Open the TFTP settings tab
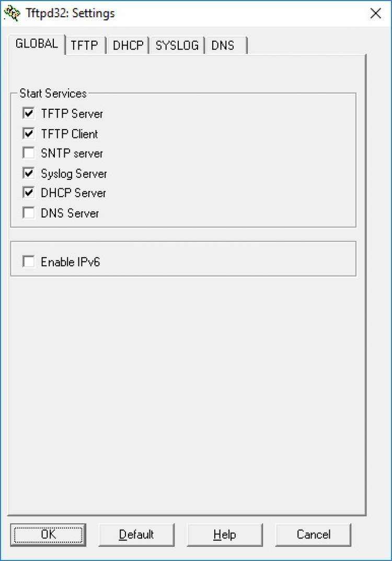 coord(84,45)
